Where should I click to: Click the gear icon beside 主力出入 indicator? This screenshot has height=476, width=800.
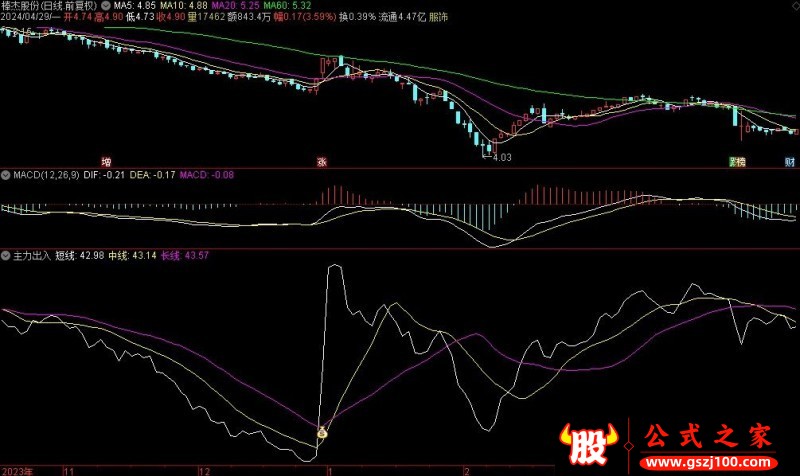click(6, 256)
